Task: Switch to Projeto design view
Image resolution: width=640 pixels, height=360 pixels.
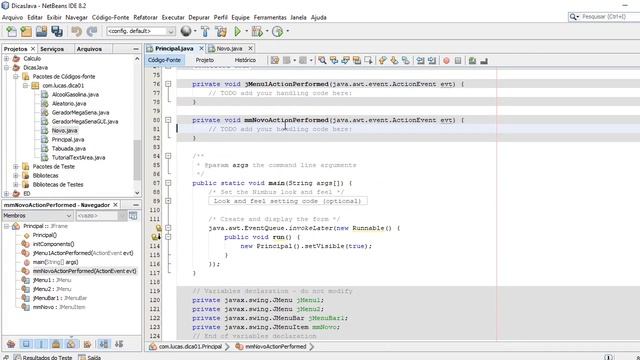Action: pyautogui.click(x=204, y=60)
